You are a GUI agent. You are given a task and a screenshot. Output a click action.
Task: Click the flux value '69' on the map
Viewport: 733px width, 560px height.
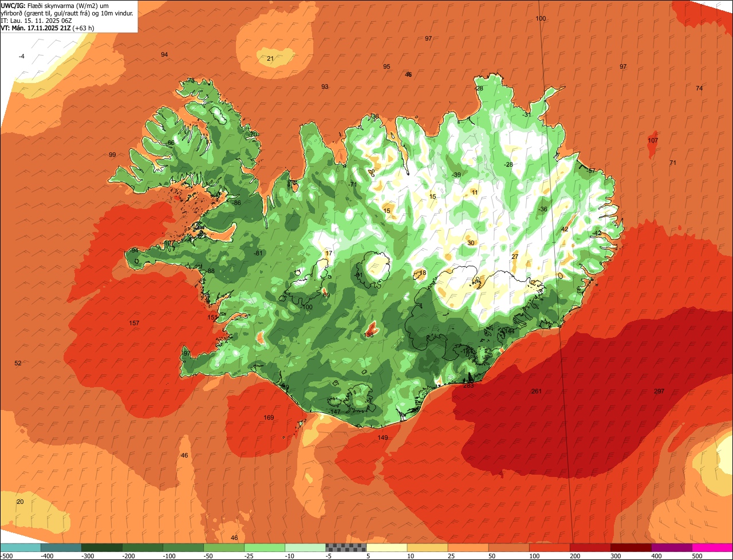[x=326, y=295]
